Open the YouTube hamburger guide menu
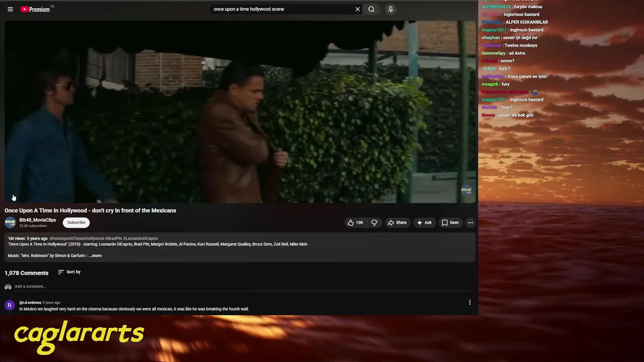 click(10, 9)
